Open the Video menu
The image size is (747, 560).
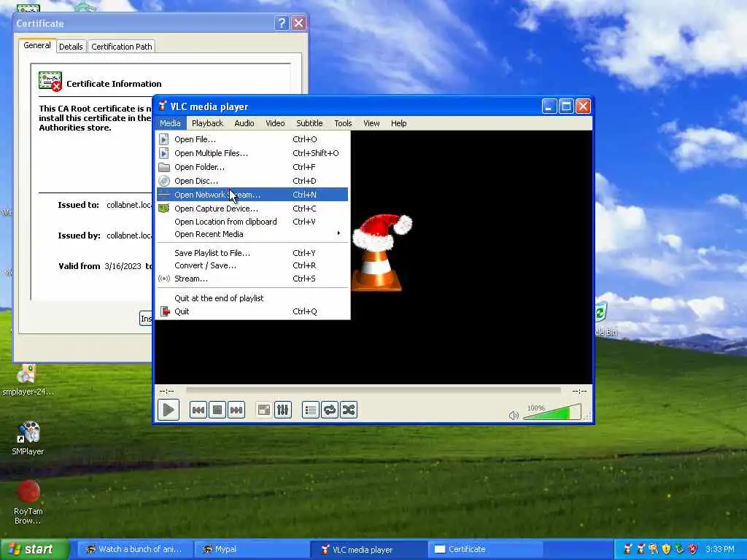[x=275, y=123]
